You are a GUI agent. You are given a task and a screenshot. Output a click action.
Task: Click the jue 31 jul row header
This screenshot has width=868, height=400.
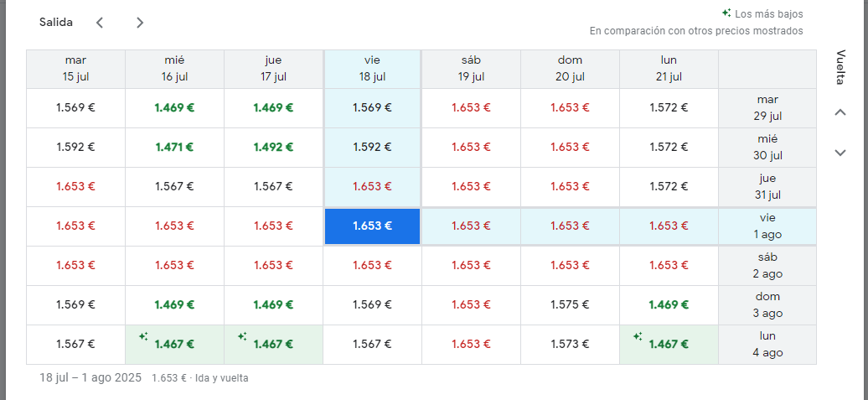(767, 187)
